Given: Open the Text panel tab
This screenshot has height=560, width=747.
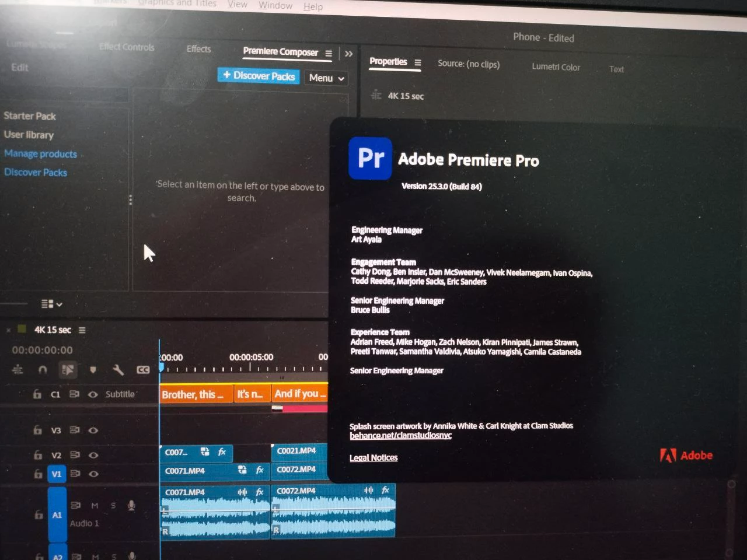Looking at the screenshot, I should [x=616, y=69].
